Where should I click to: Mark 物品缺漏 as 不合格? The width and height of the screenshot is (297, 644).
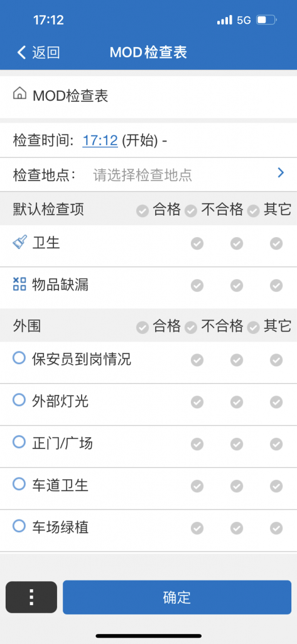236,286
